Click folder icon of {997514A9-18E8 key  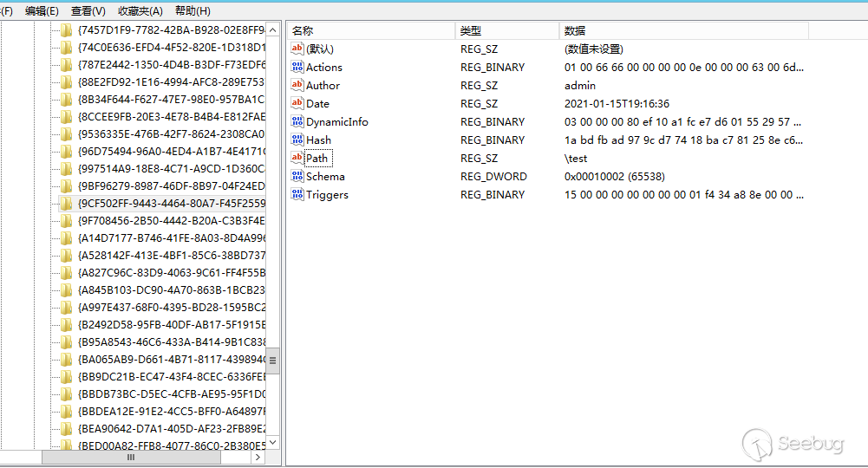point(67,169)
